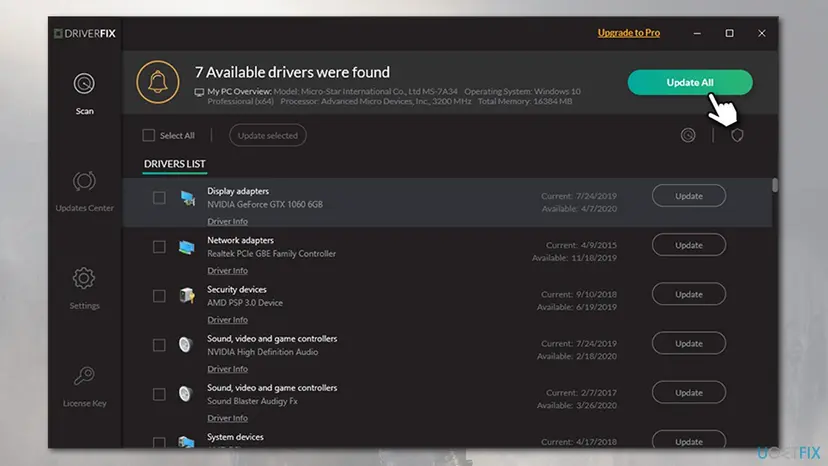This screenshot has width=828, height=466.
Task: Update the System devices driver
Action: point(689,440)
